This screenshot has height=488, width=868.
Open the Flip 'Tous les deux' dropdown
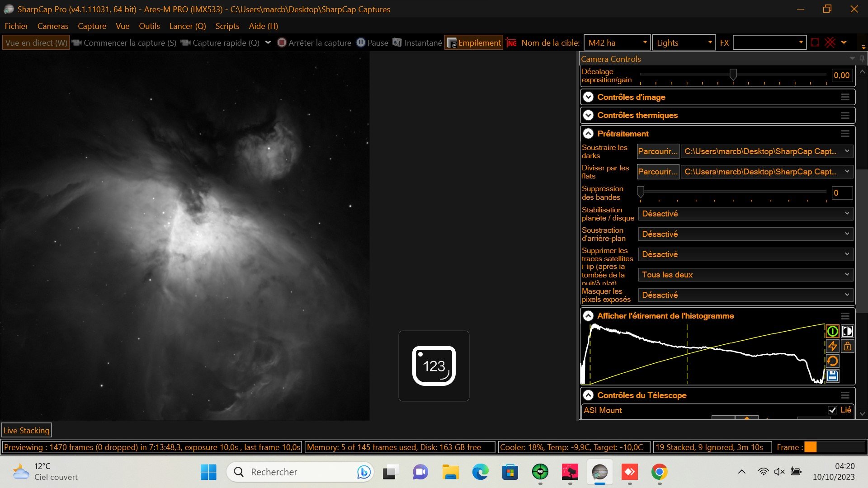click(745, 275)
